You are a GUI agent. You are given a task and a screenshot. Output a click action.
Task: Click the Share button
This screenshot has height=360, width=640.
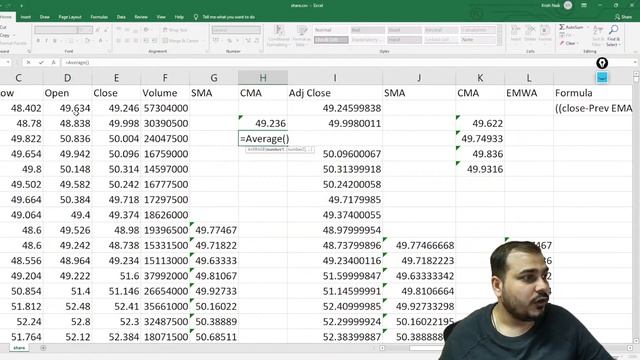[x=623, y=17]
